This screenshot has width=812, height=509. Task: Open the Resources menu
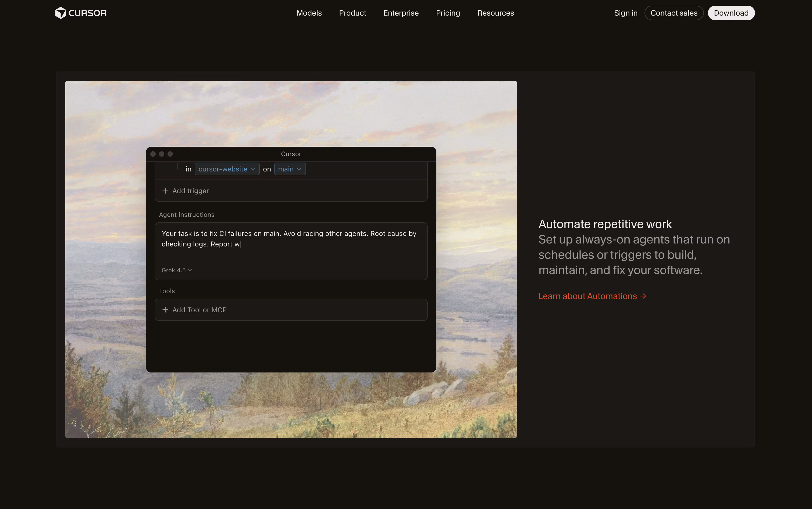(x=496, y=13)
